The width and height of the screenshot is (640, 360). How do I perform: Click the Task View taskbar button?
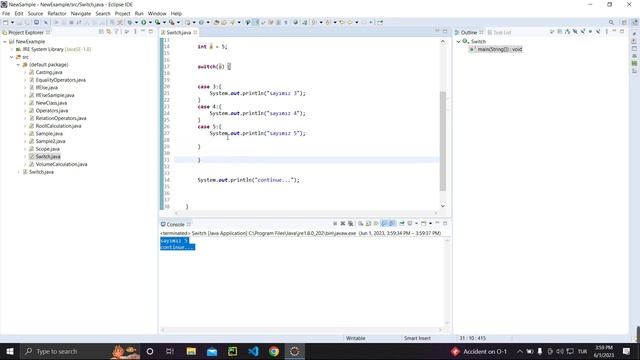tap(170, 351)
